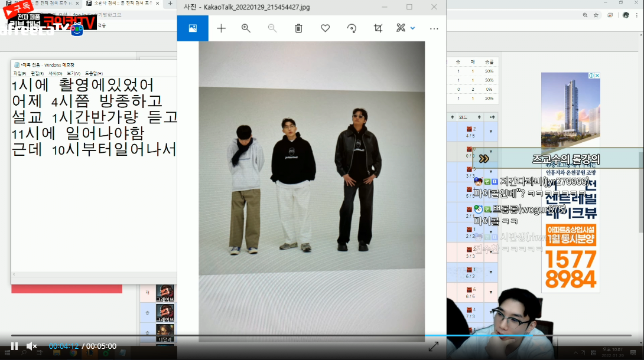644x360 pixels.
Task: Favorite the photo with the heart icon
Action: click(326, 28)
